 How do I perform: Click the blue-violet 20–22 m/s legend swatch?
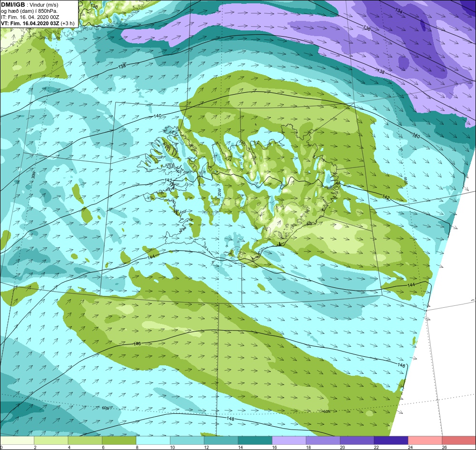[x=357, y=440]
